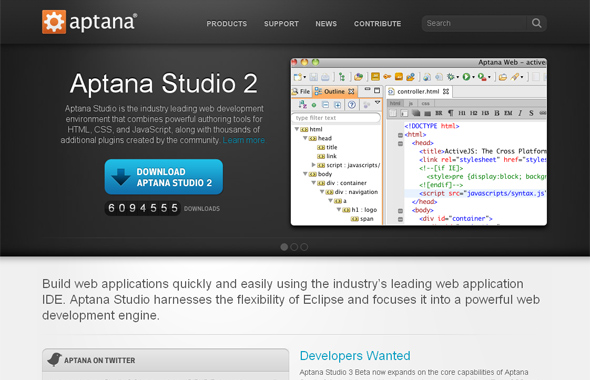The image size is (590, 380).
Task: Switch to the Outline tab
Action: pos(335,91)
